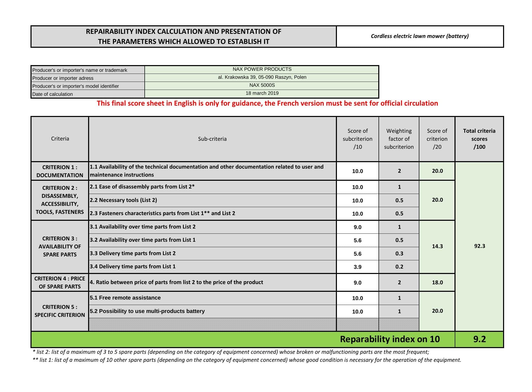Click the Weighting factor of subcriterion column header
Image resolution: width=532 pixels, height=392 pixels.
tap(399, 139)
